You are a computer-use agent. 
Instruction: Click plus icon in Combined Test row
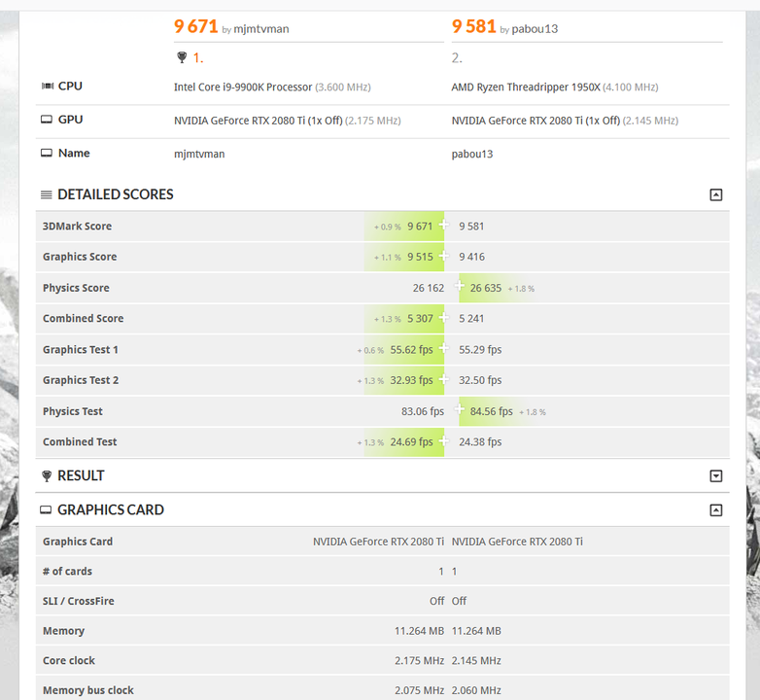pos(443,440)
